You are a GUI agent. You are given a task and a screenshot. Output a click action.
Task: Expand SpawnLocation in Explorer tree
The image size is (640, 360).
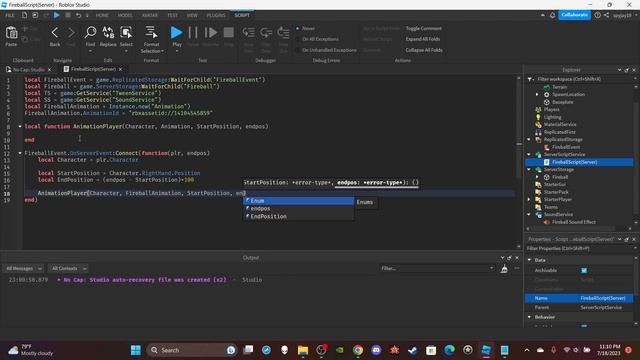click(x=537, y=94)
